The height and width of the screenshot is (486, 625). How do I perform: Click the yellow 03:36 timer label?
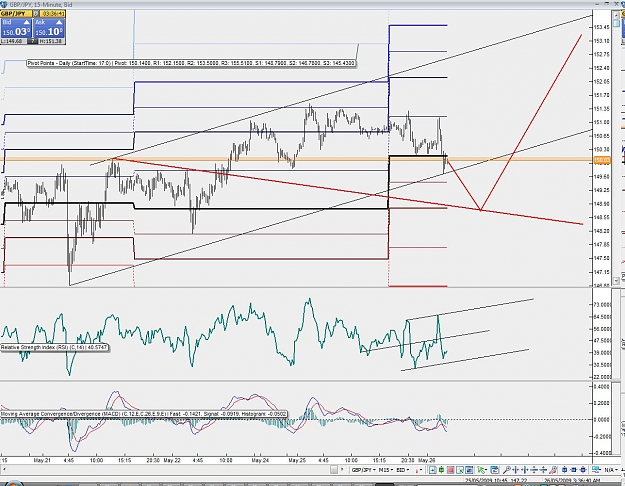point(53,14)
